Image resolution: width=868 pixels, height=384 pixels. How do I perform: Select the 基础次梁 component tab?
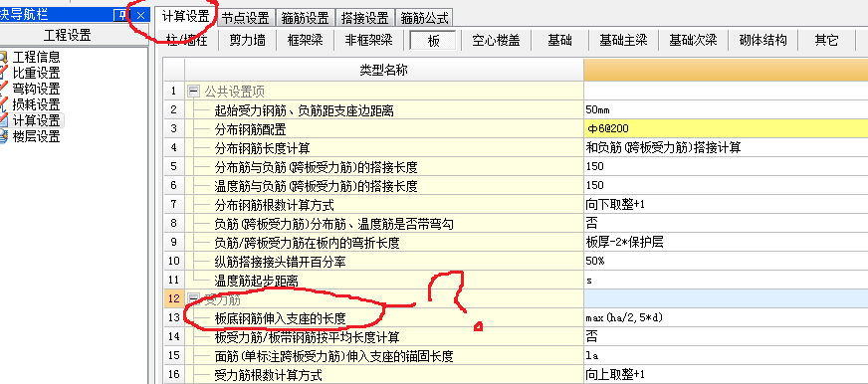pos(693,40)
